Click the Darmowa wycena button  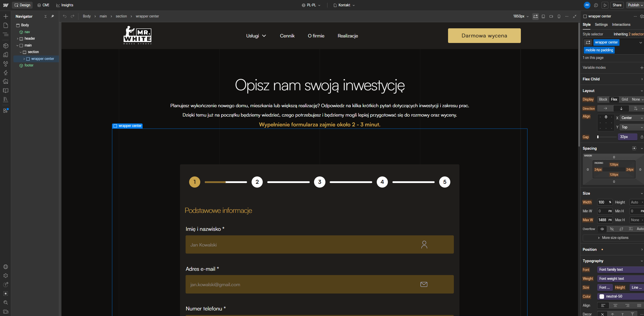pyautogui.click(x=484, y=36)
